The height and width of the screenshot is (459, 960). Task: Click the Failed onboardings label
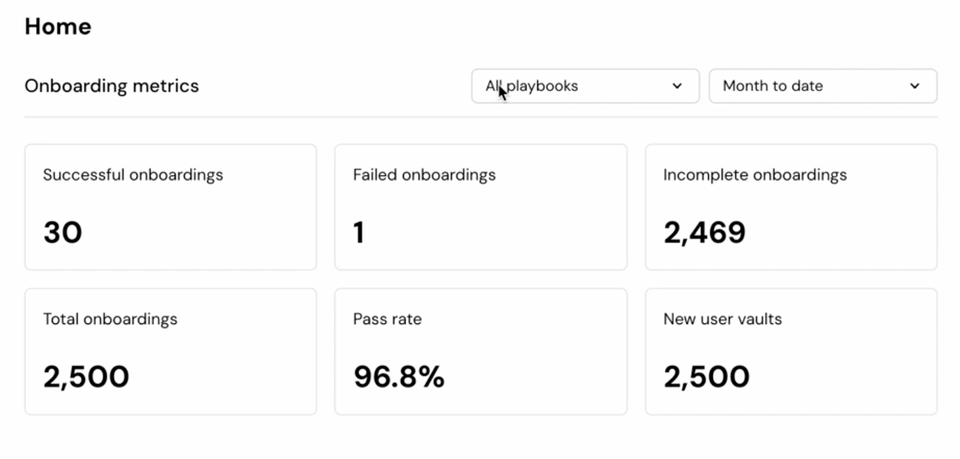424,175
